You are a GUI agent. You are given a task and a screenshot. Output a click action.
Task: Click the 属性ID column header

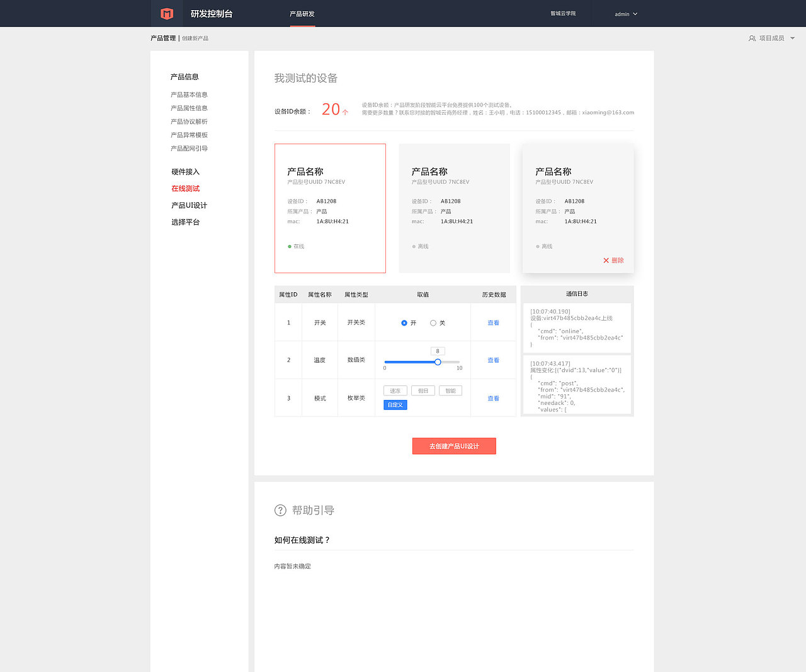[x=288, y=295]
